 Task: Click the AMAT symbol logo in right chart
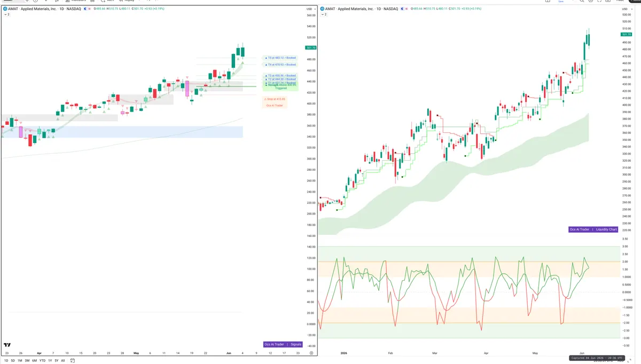point(322,9)
